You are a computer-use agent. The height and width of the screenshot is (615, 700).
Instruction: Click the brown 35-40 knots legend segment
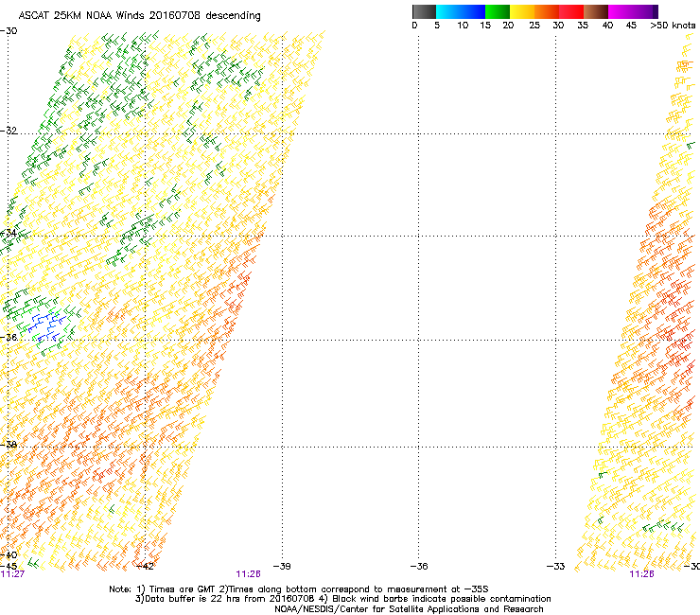tap(596, 11)
